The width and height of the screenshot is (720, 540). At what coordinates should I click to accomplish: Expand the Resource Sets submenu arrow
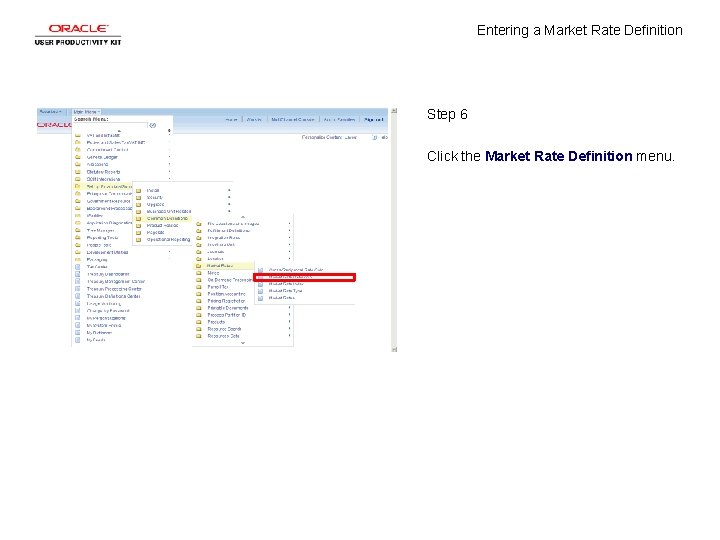point(289,336)
